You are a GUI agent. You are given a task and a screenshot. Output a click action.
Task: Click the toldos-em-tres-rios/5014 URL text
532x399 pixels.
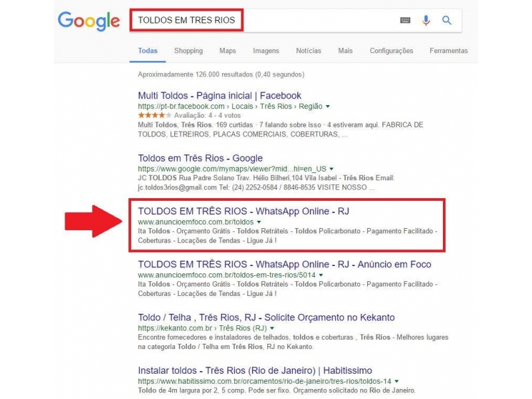click(227, 275)
